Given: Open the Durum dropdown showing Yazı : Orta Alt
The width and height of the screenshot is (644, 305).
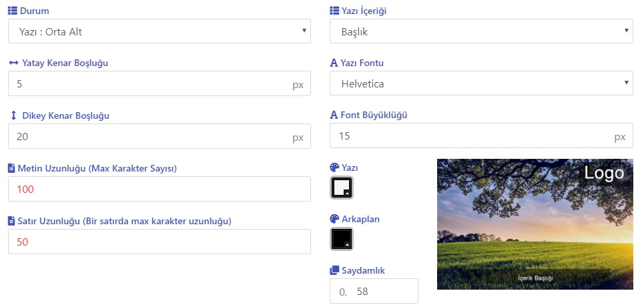Looking at the screenshot, I should coord(159,31).
